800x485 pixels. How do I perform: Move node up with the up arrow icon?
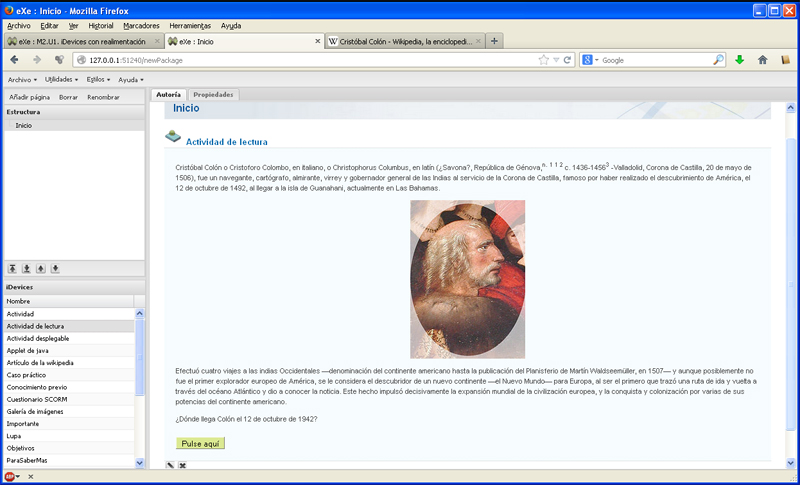tap(41, 269)
